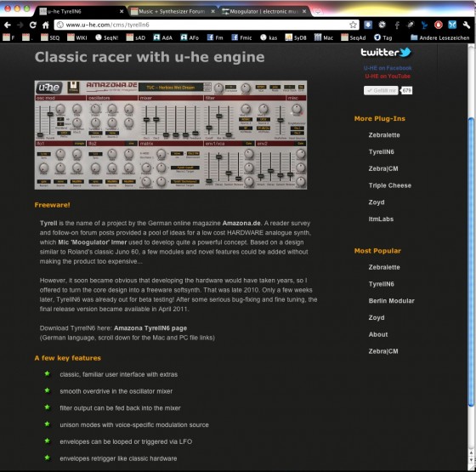The image size is (476, 472).
Task: Click the page vertical scrollbar thumb
Action: [471, 261]
